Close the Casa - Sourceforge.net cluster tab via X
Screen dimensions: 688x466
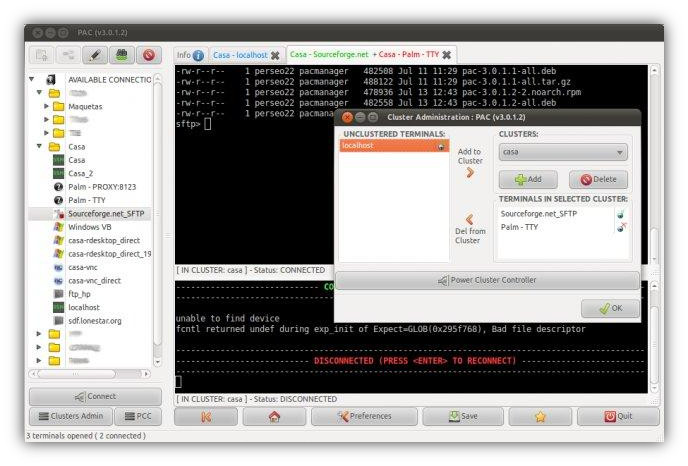tap(447, 55)
